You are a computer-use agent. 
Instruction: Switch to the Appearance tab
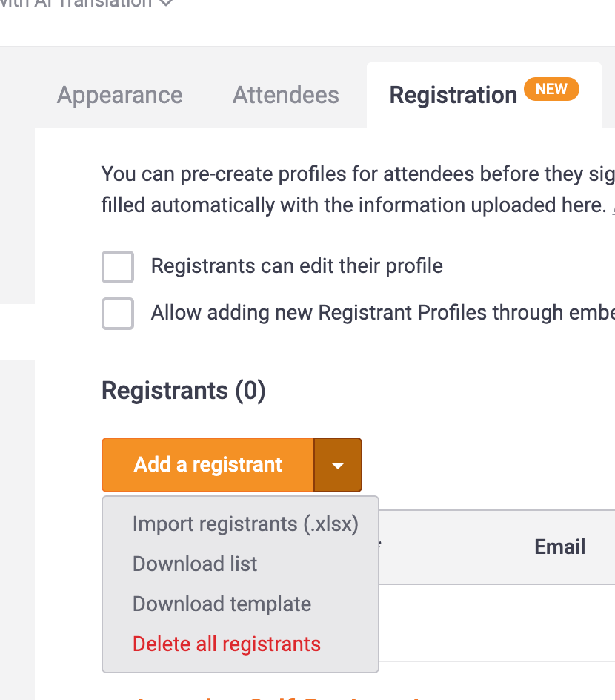pyautogui.click(x=120, y=95)
